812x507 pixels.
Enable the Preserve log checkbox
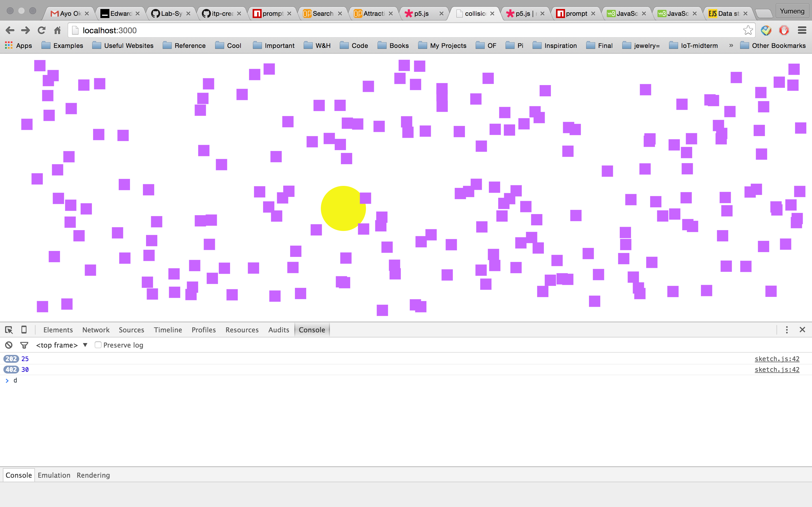98,345
